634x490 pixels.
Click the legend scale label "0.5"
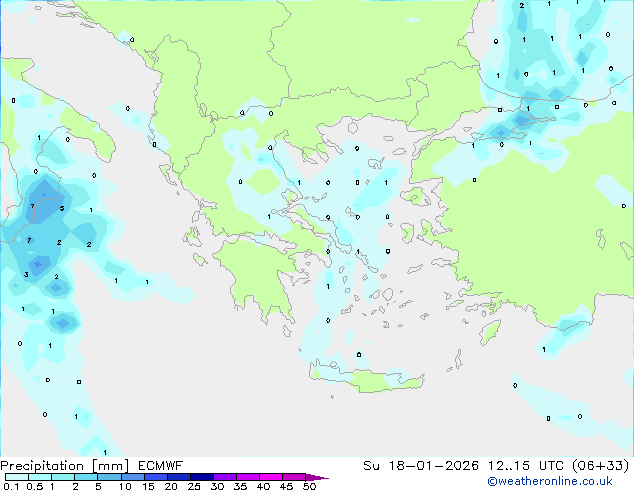[x=35, y=486]
